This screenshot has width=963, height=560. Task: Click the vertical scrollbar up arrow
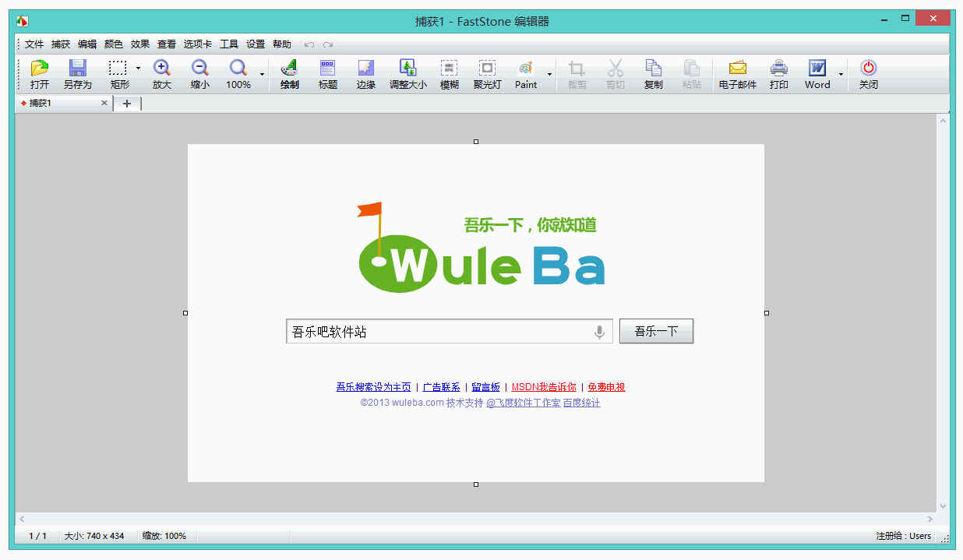click(x=943, y=121)
